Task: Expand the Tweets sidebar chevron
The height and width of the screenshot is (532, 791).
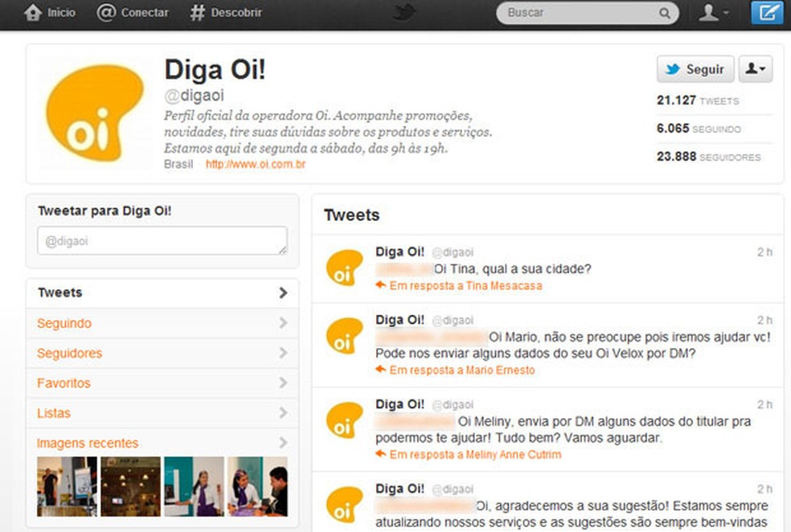Action: 283,293
